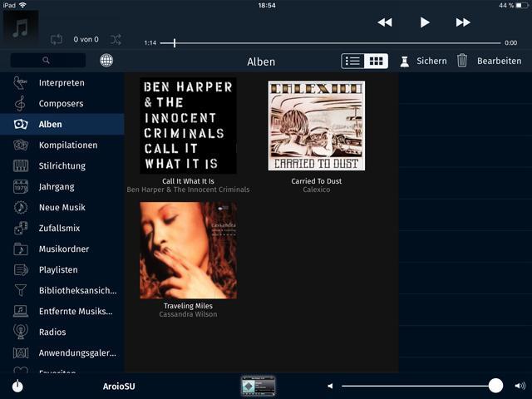Click the Sichern button label
Image resolution: width=532 pixels, height=399 pixels.
[431, 61]
